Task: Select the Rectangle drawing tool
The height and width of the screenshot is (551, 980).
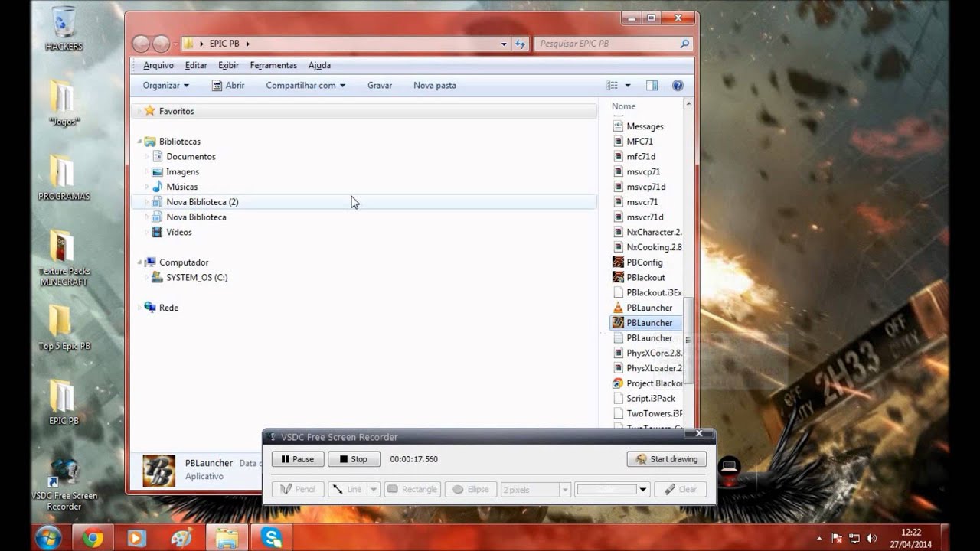Action: (x=412, y=489)
